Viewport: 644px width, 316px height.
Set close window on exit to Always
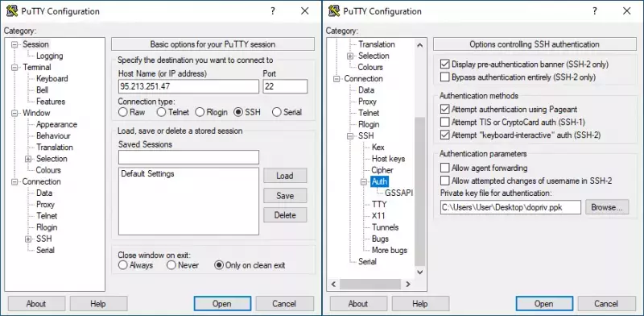(x=123, y=265)
